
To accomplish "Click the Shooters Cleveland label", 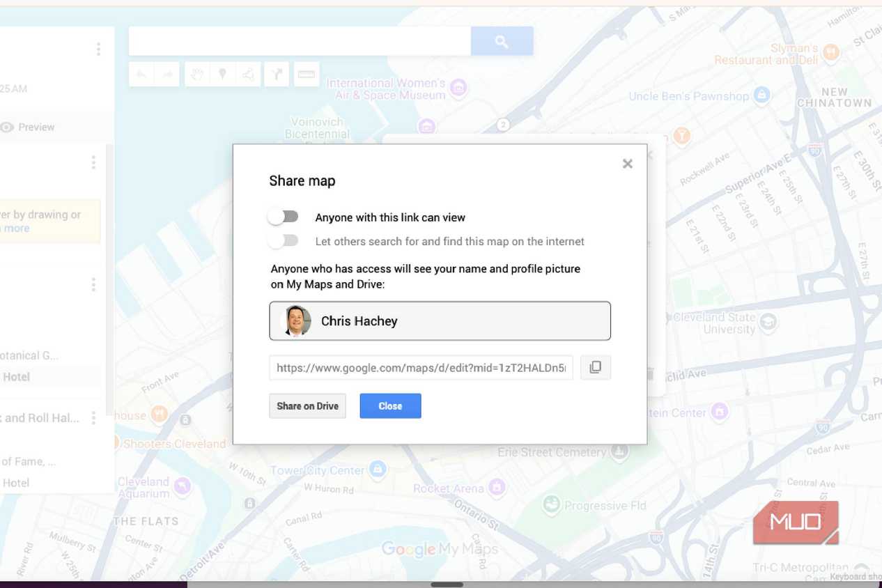I will pos(174,444).
